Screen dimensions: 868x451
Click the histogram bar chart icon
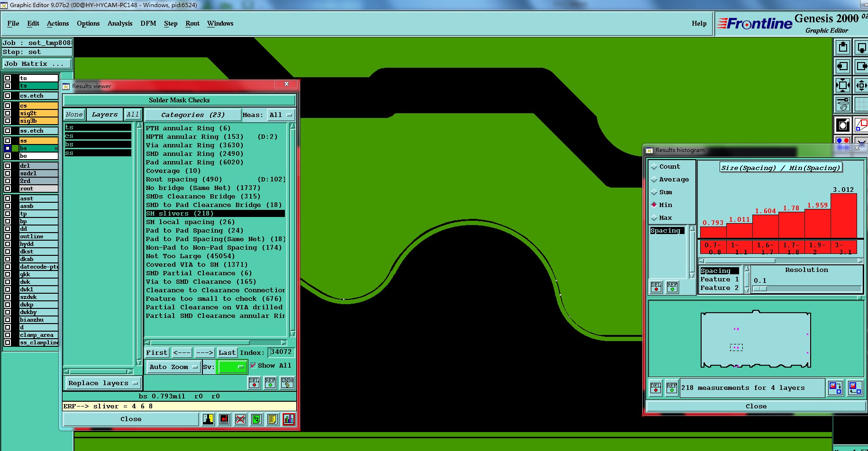288,419
